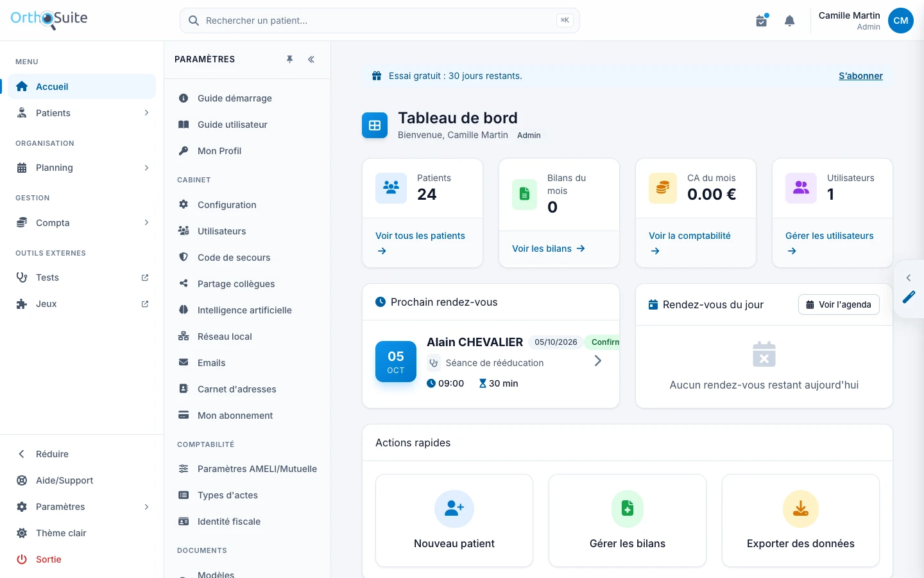924x578 pixels.
Task: Click Sortie to log out
Action: click(x=82, y=559)
